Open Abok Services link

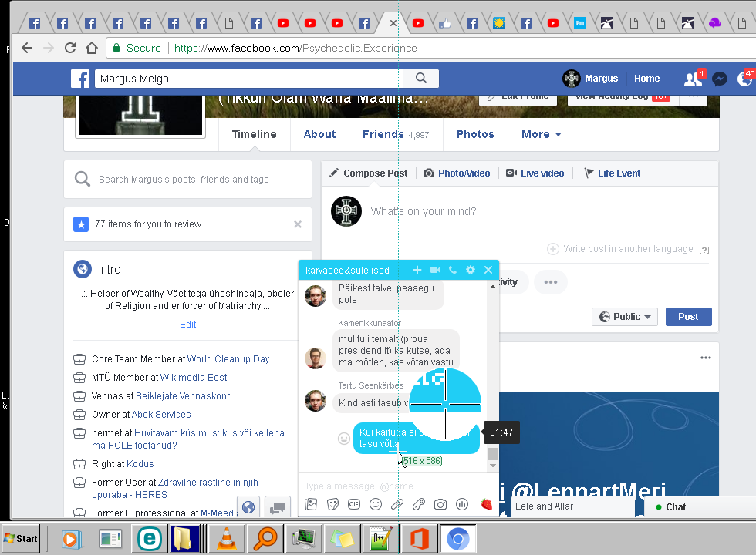pos(161,415)
